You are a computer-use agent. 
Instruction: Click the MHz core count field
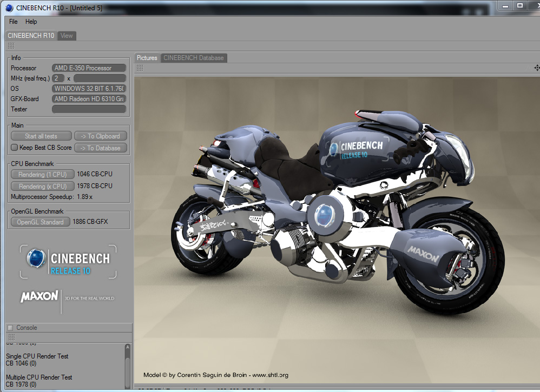pos(58,78)
